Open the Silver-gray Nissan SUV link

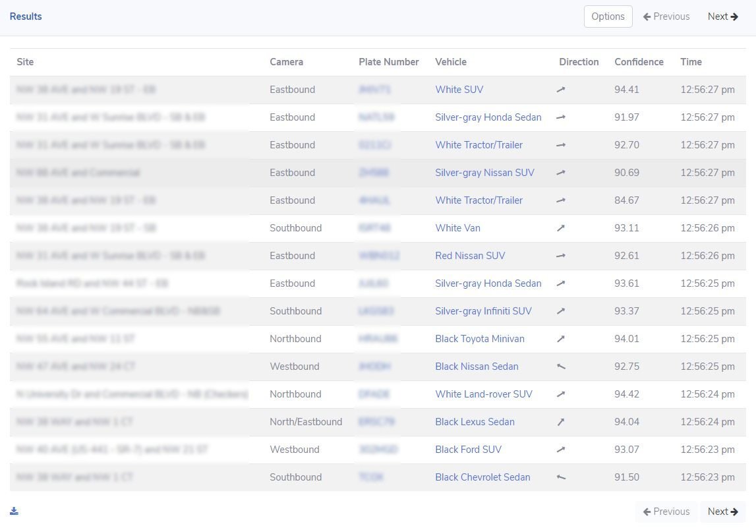(484, 173)
